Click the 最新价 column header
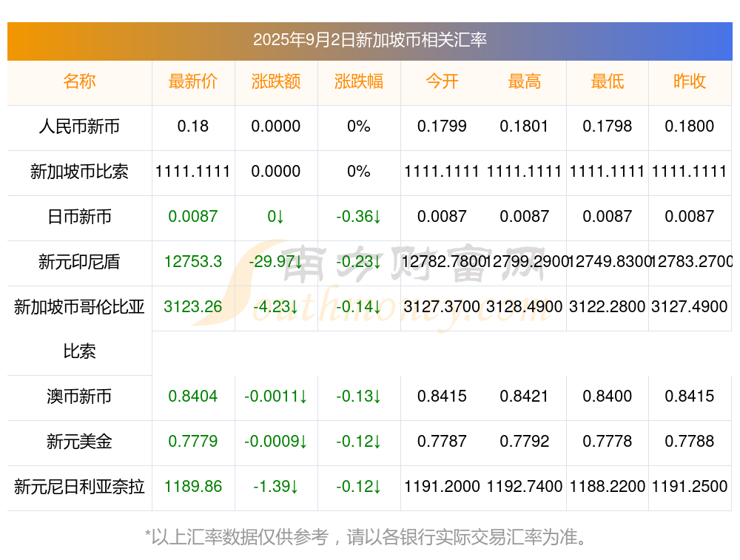Viewport: 740px width, 560px height. [x=192, y=81]
